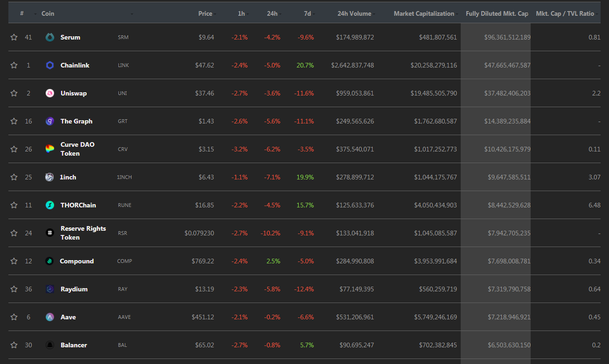The height and width of the screenshot is (364, 609).
Task: Click Reserve Rights 24h change -10.2%
Action: coord(270,233)
